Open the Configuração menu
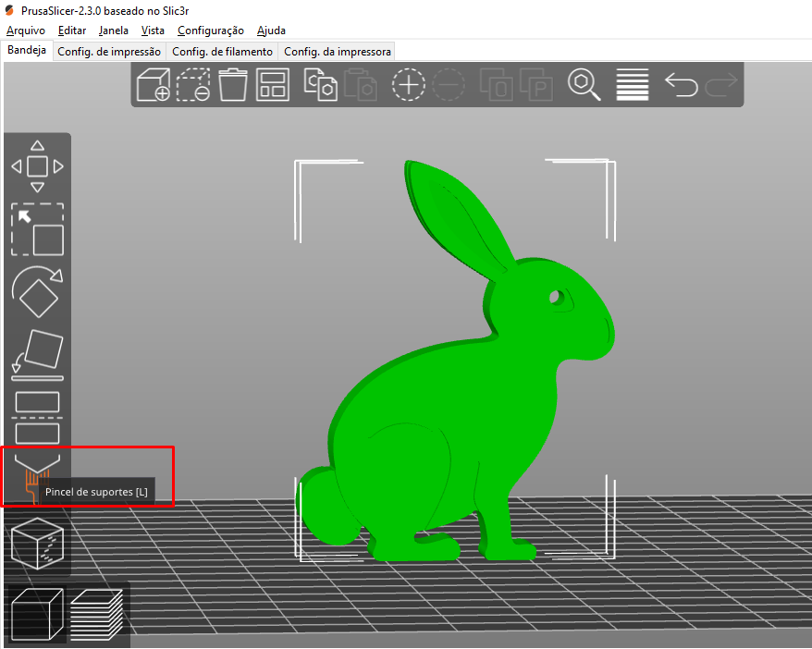Viewport: 812px width, 649px height. [x=211, y=31]
